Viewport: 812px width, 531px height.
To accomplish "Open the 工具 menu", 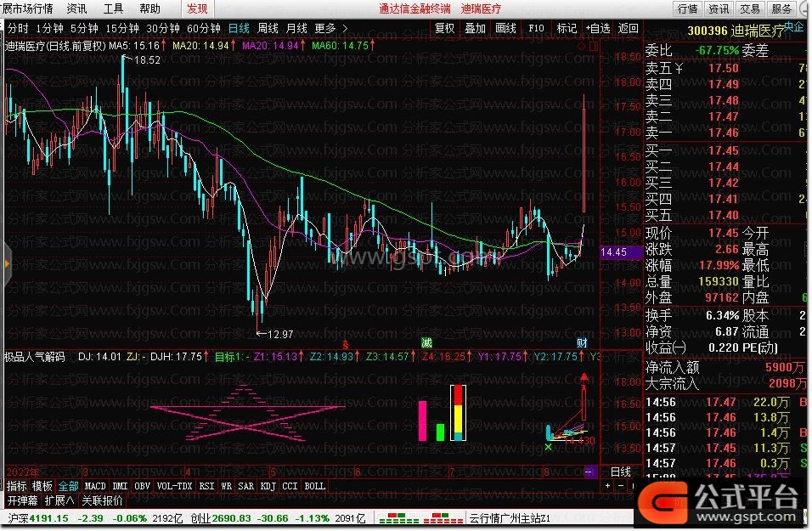I will coord(113,8).
